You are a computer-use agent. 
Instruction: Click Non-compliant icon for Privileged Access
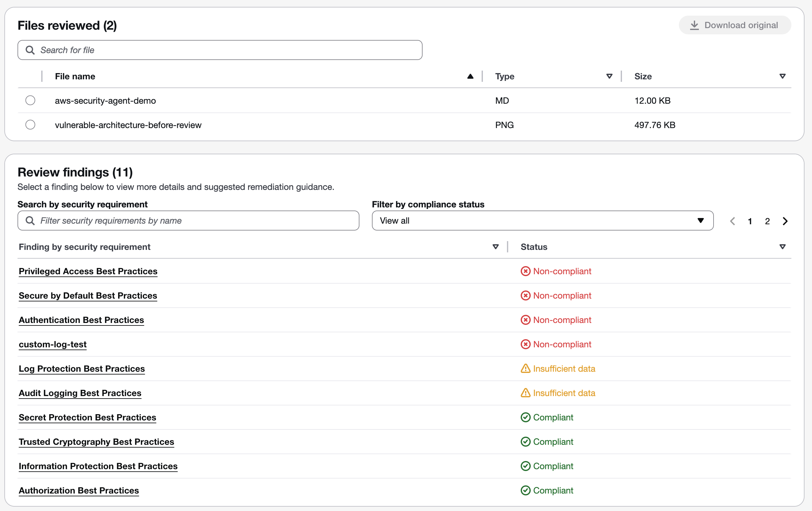pyautogui.click(x=525, y=271)
